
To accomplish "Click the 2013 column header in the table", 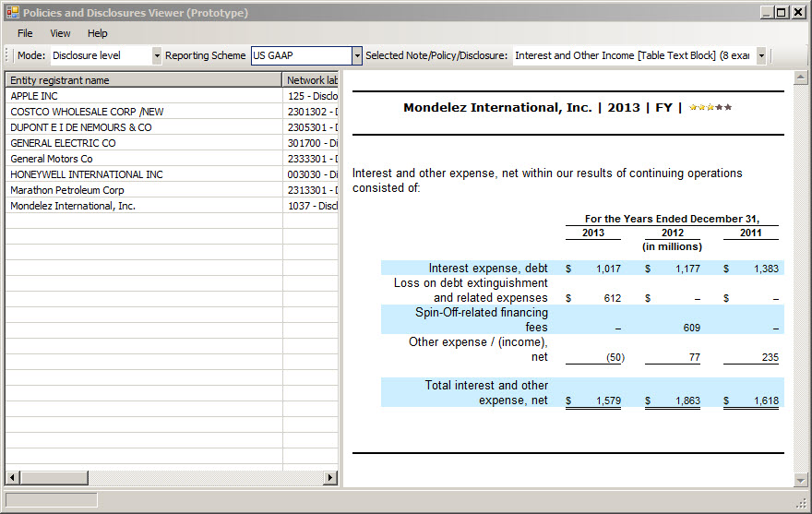I will pyautogui.click(x=593, y=233).
